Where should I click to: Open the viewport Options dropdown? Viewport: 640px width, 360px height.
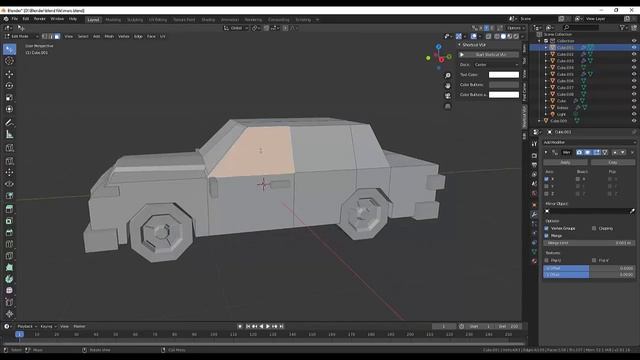(516, 28)
